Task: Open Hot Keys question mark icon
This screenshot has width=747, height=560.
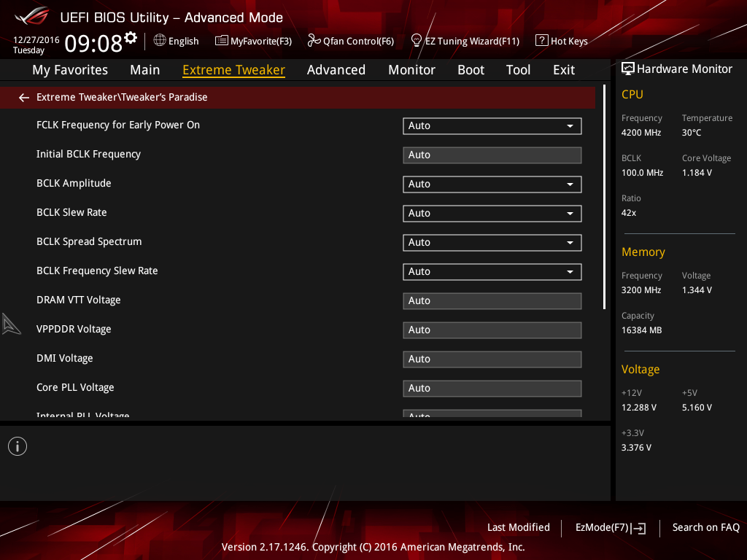Action: click(542, 41)
